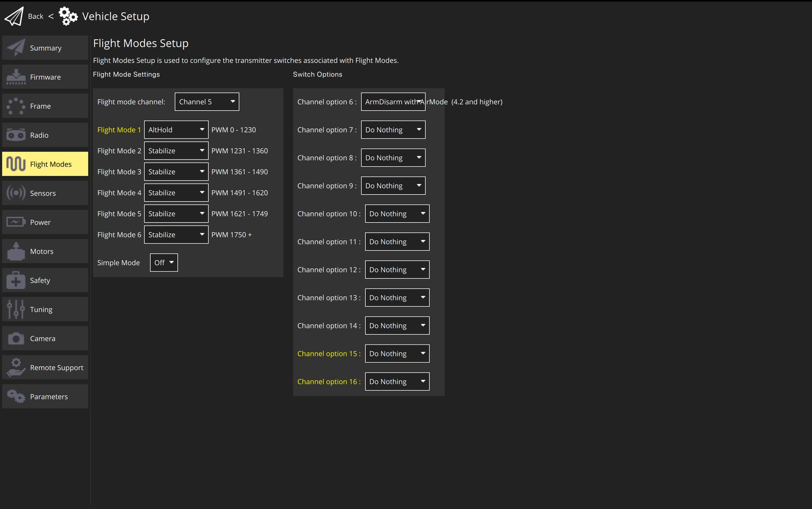Image resolution: width=812 pixels, height=509 pixels.
Task: Click the Firmware download icon
Action: pos(16,77)
